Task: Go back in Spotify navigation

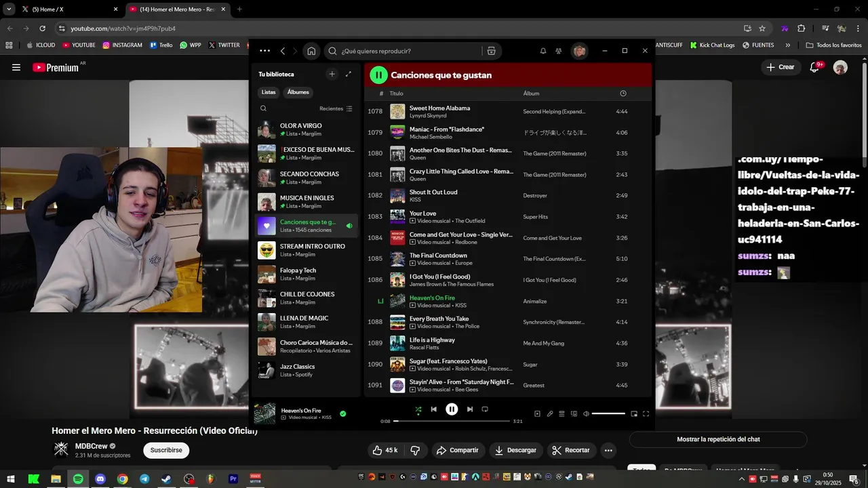Action: pos(283,51)
